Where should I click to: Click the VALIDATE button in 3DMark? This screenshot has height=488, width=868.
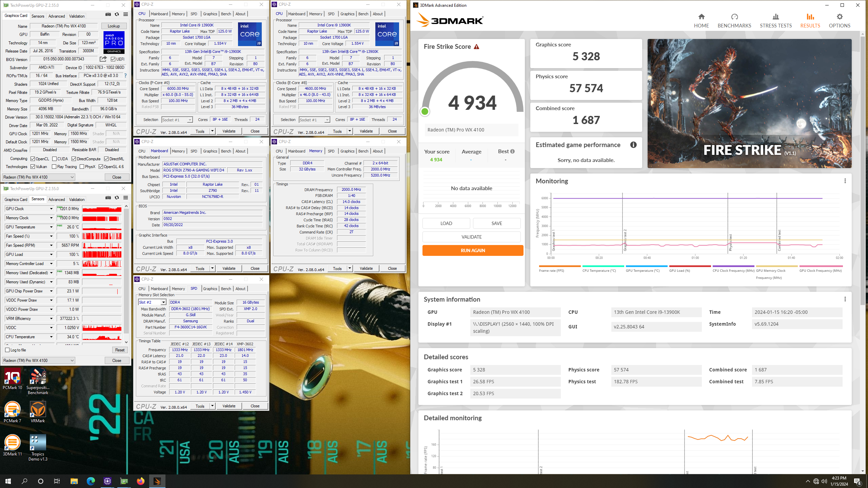(471, 237)
